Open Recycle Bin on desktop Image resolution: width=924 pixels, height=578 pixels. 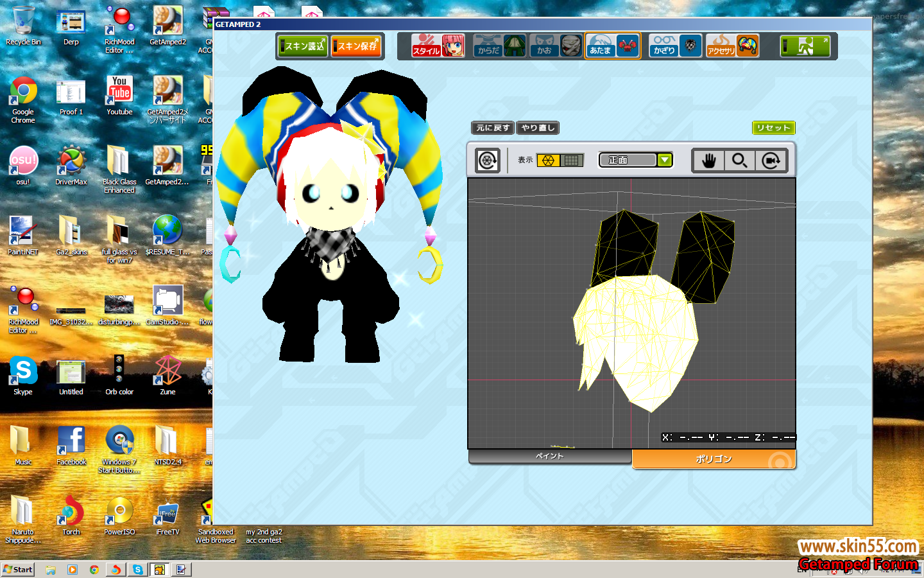point(23,26)
